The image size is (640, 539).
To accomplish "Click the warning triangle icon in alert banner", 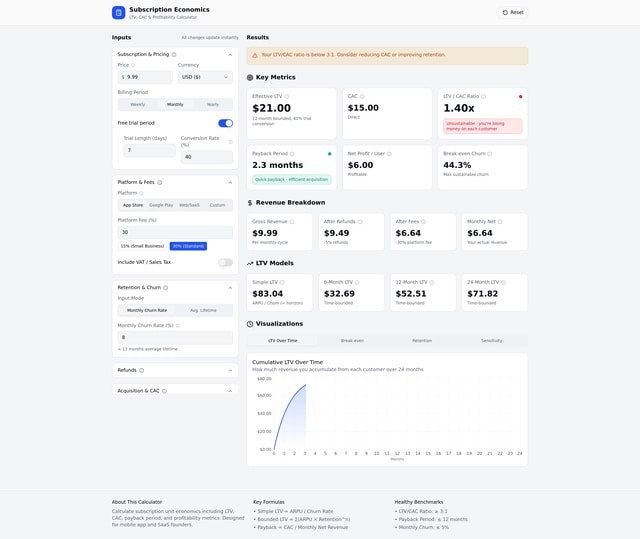I will click(x=255, y=55).
